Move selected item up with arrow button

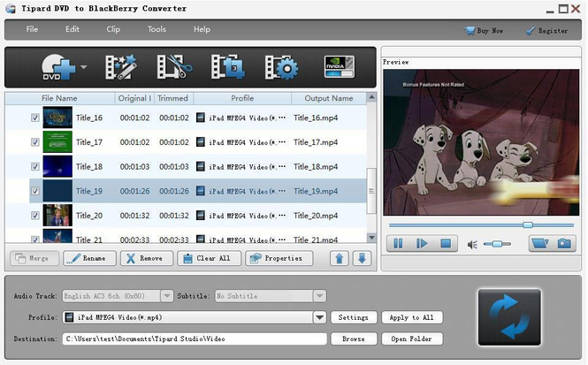(x=340, y=258)
